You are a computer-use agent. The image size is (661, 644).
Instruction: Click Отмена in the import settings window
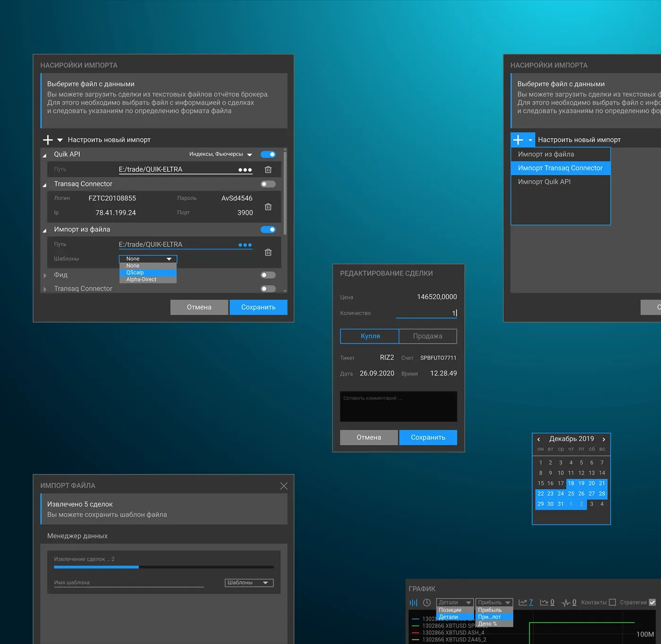click(x=199, y=307)
